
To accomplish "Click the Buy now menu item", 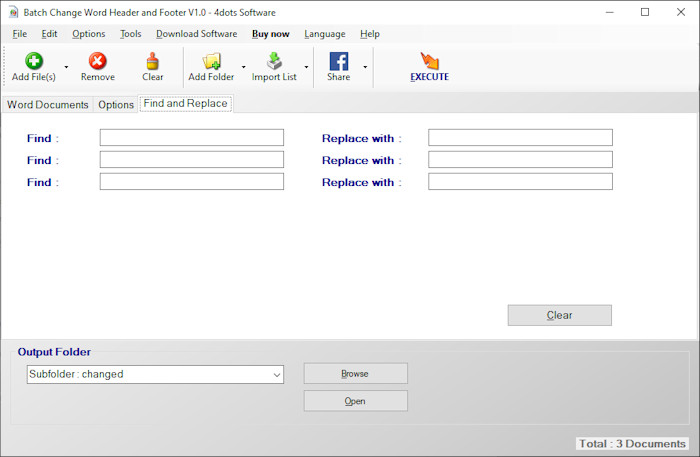I will pos(271,34).
